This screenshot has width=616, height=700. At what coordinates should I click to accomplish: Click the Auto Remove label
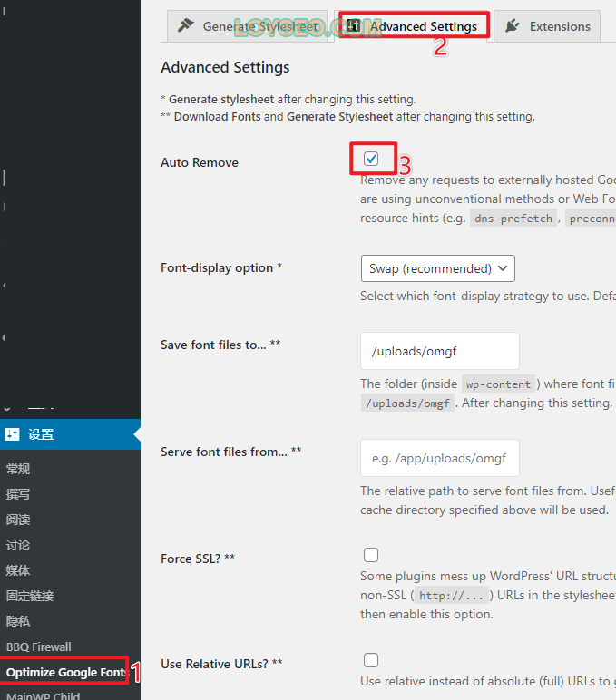[x=200, y=162]
